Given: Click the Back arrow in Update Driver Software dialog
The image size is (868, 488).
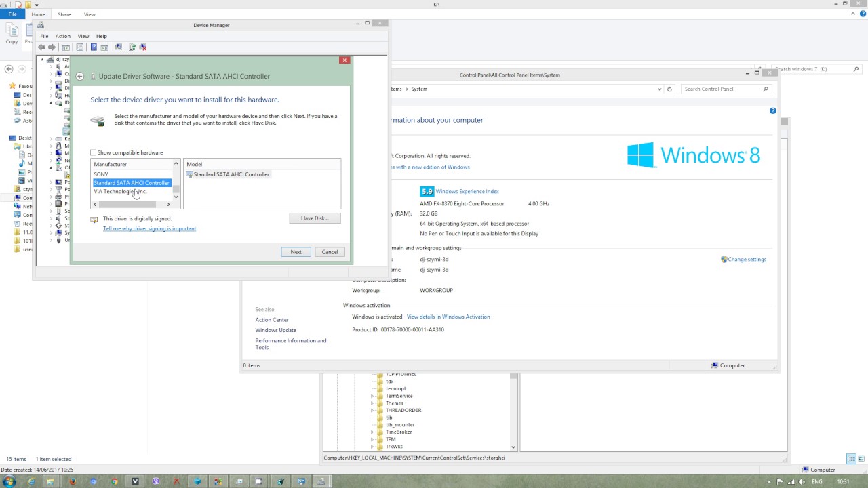Looking at the screenshot, I should coord(80,77).
